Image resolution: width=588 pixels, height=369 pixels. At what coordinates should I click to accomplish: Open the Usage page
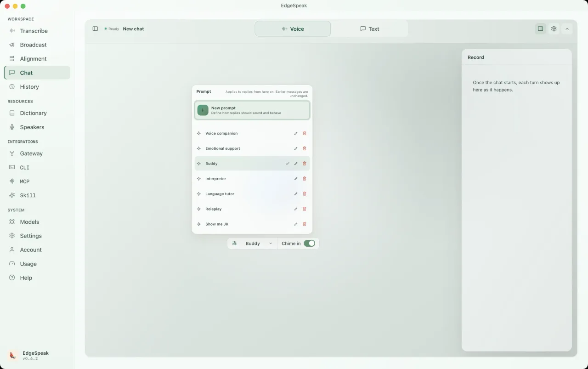point(37,264)
